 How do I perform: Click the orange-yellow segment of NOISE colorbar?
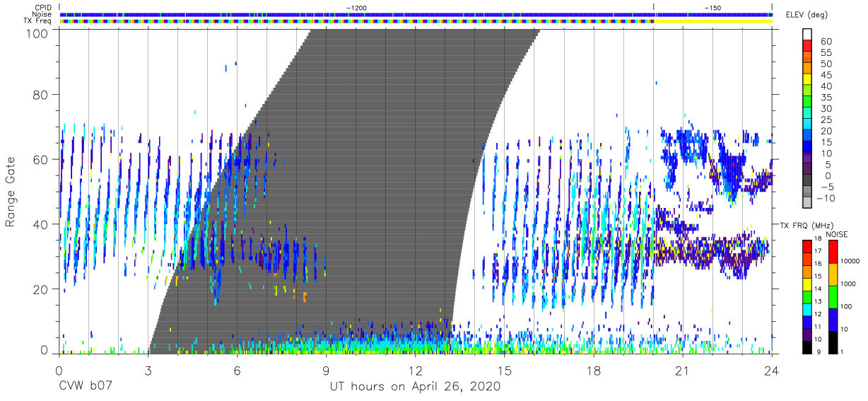pyautogui.click(x=833, y=274)
